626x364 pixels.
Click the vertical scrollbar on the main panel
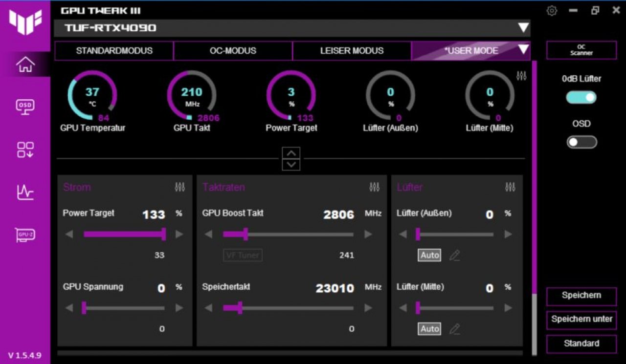[535, 208]
